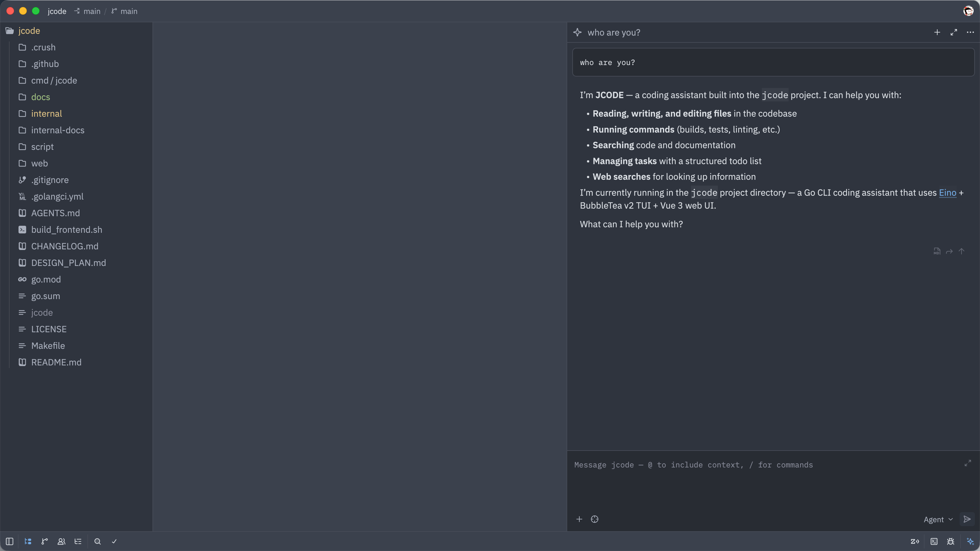This screenshot has width=980, height=551.
Task: Follow the Eino link
Action: pyautogui.click(x=947, y=193)
